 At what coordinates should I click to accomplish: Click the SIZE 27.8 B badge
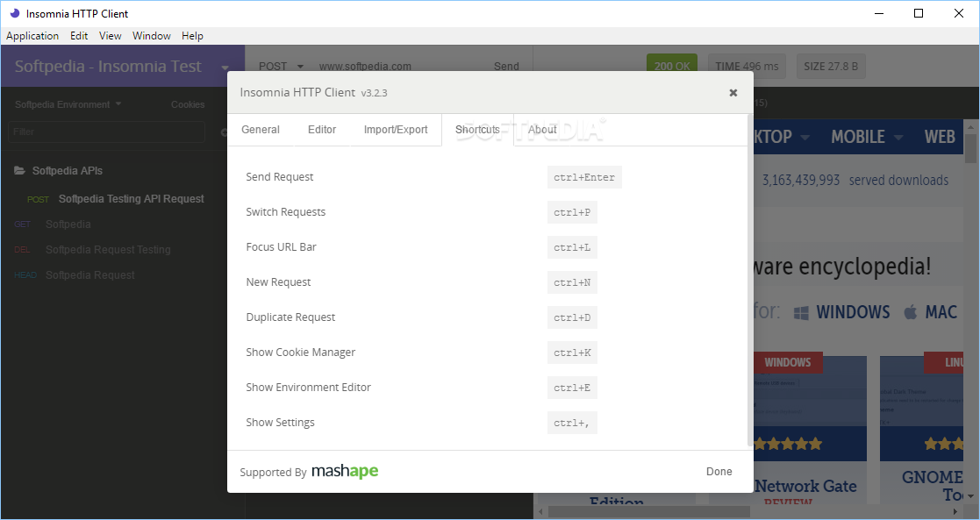pyautogui.click(x=831, y=67)
